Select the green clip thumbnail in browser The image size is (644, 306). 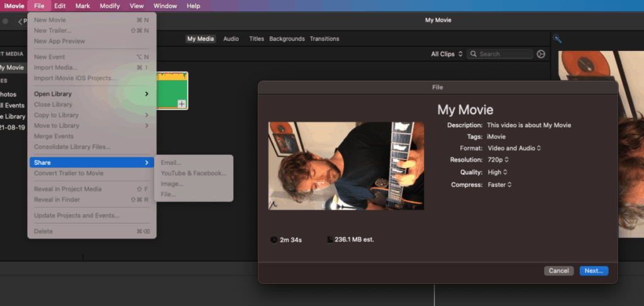coord(172,91)
